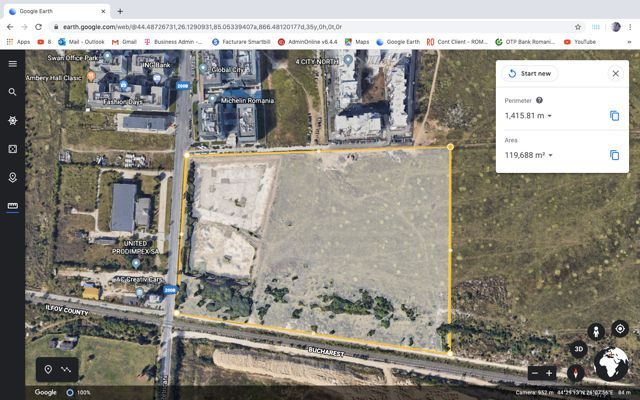Viewport: 640px width, 400px height.
Task: Click the zoom in plus button
Action: coord(549,373)
